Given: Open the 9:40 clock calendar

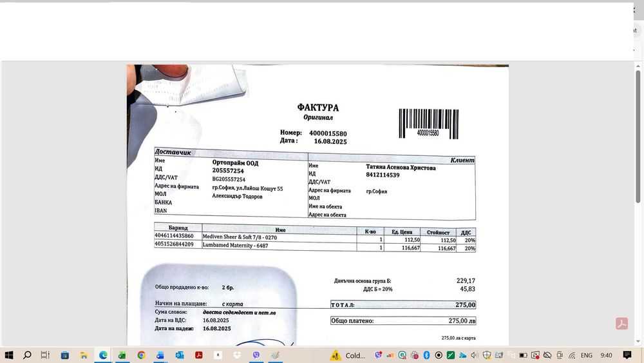Looking at the screenshot, I should 606,355.
